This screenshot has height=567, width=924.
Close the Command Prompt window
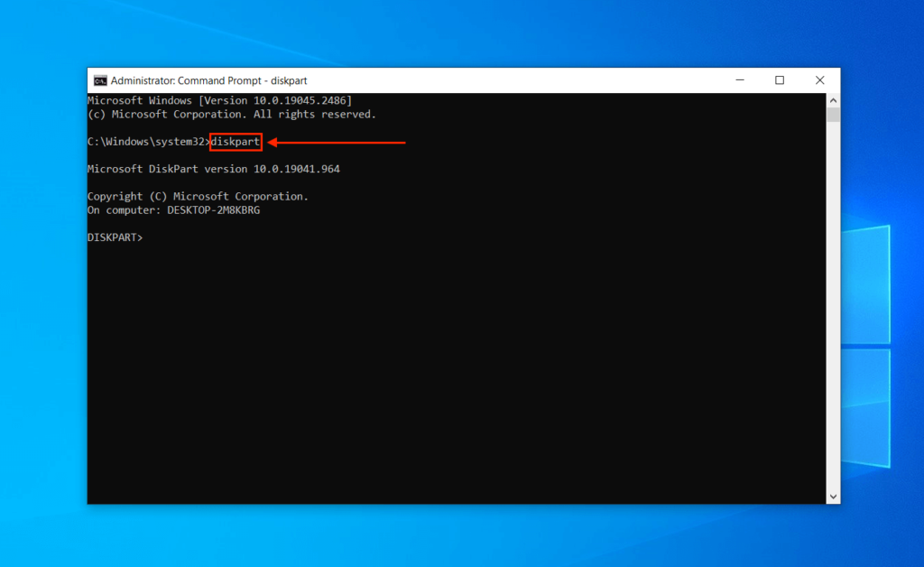tap(819, 80)
